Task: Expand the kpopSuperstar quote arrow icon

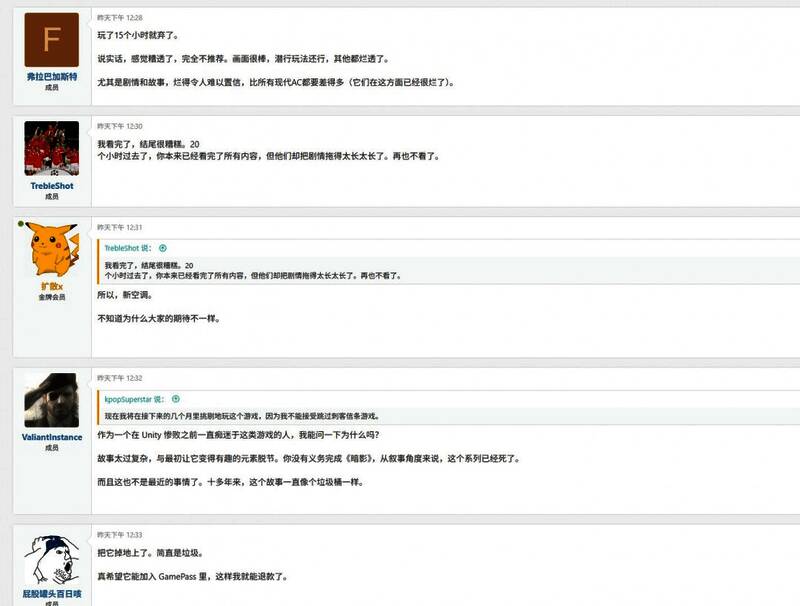Action: point(176,399)
